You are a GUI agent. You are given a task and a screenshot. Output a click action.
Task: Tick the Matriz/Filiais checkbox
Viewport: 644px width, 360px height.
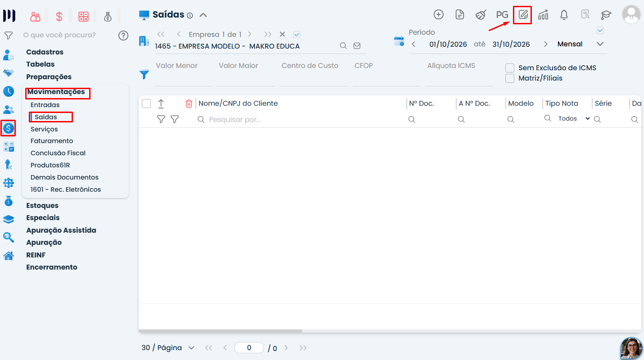[x=510, y=78]
